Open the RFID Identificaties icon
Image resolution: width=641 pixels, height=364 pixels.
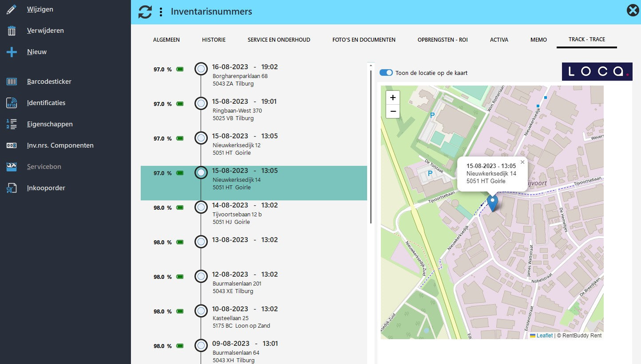[12, 103]
